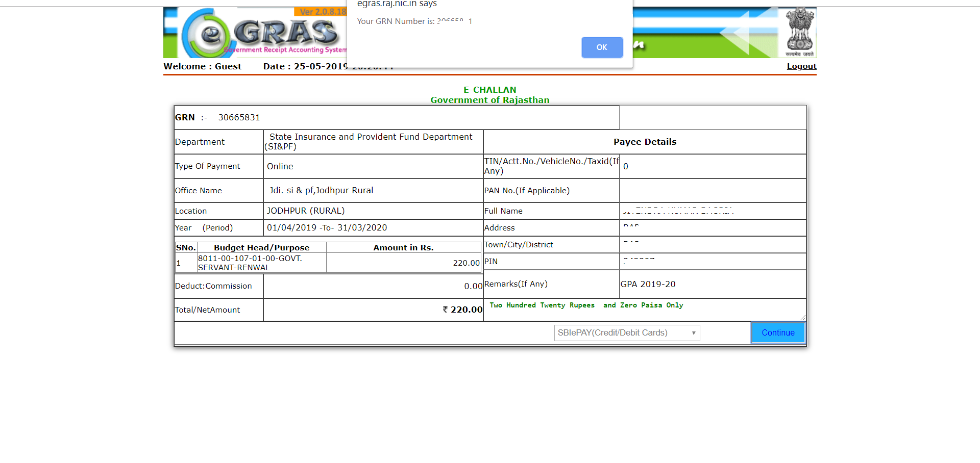Open the SBIePAY payment gateway dropdown
This screenshot has width=980, height=463.
[627, 333]
